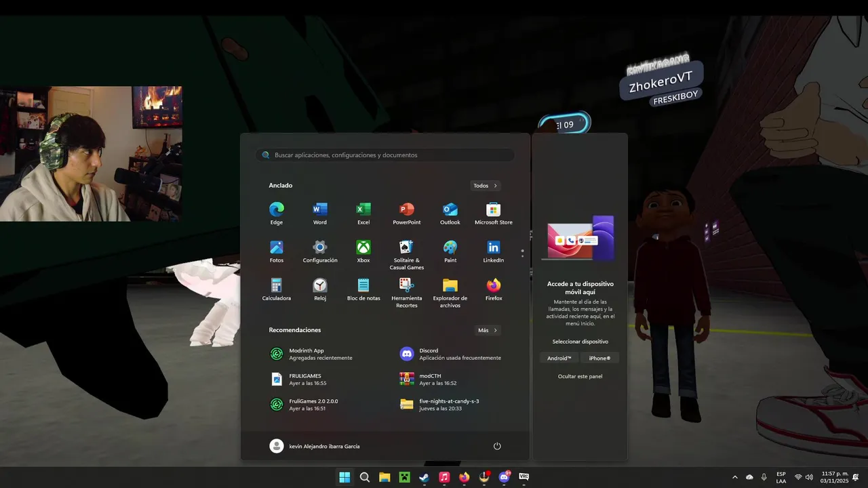Viewport: 868px width, 488px height.
Task: Open Discord from the taskbar
Action: [504, 477]
